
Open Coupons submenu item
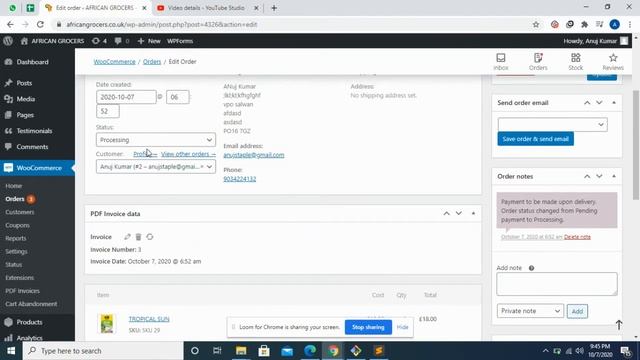point(17,225)
